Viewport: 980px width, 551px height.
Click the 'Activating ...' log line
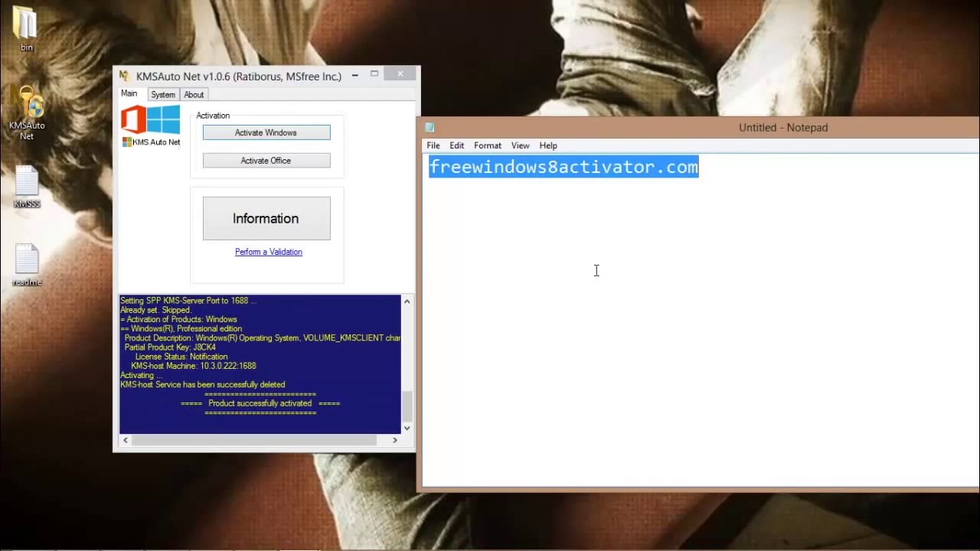pyautogui.click(x=141, y=376)
